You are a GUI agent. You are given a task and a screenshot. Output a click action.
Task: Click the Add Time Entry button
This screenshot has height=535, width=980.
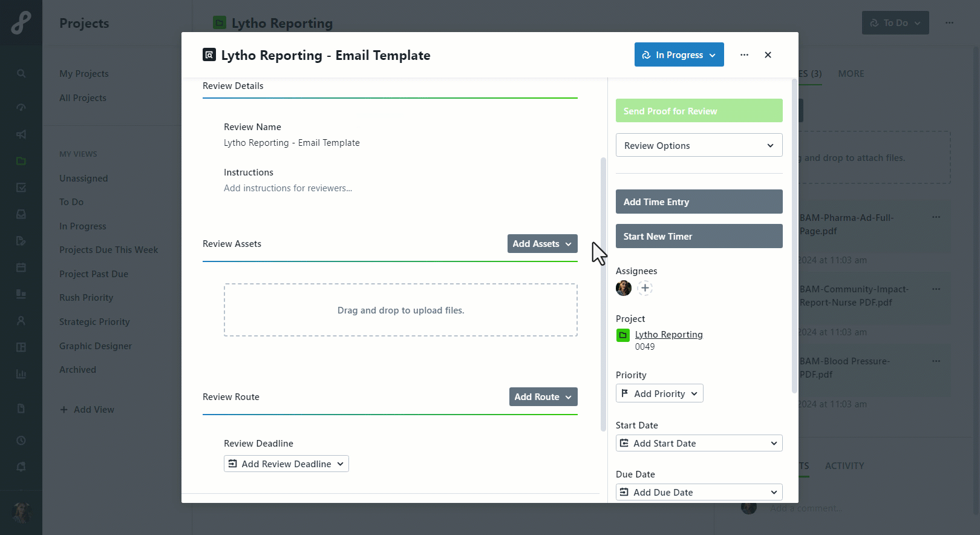[699, 202]
